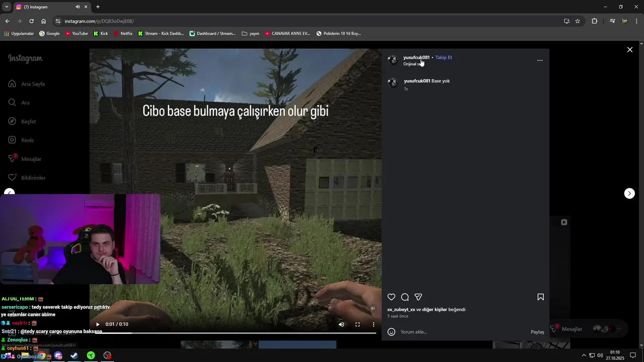The width and height of the screenshot is (644, 362).
Task: View likes by diğer kişiler
Action: coord(435,310)
